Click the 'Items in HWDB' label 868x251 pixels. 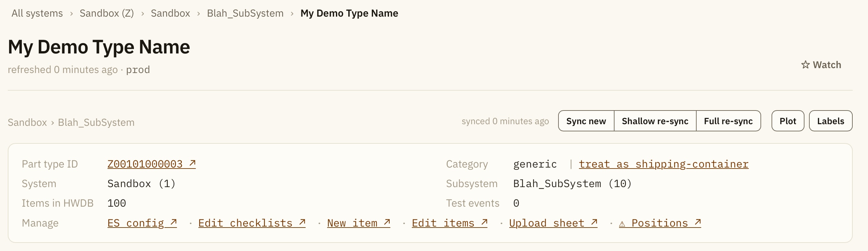click(58, 203)
